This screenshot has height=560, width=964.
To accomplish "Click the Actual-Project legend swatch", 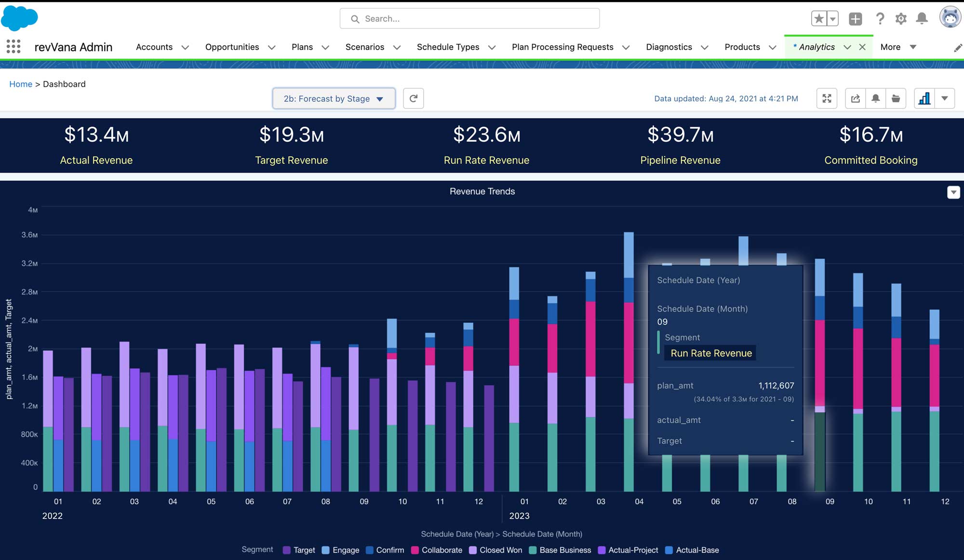I will click(x=602, y=550).
